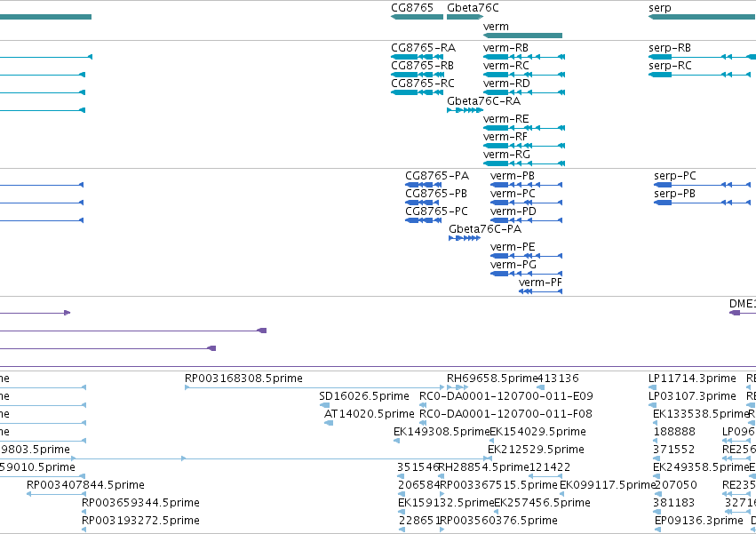Click the 413136 feature

(x=541, y=387)
